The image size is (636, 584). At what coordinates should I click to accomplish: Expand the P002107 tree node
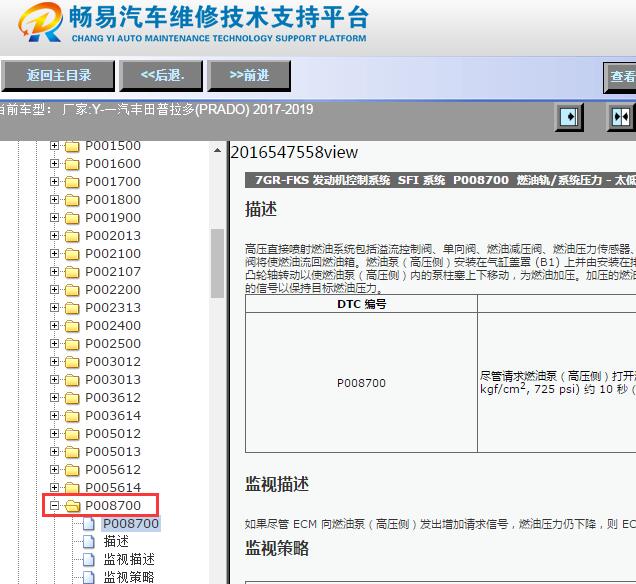pyautogui.click(x=54, y=271)
